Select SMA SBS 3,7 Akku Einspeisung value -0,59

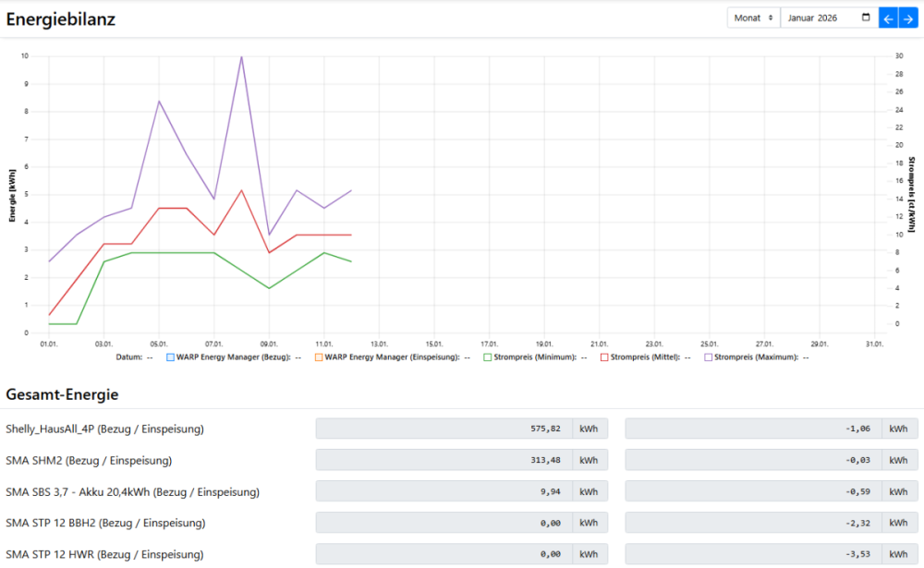[753, 491]
